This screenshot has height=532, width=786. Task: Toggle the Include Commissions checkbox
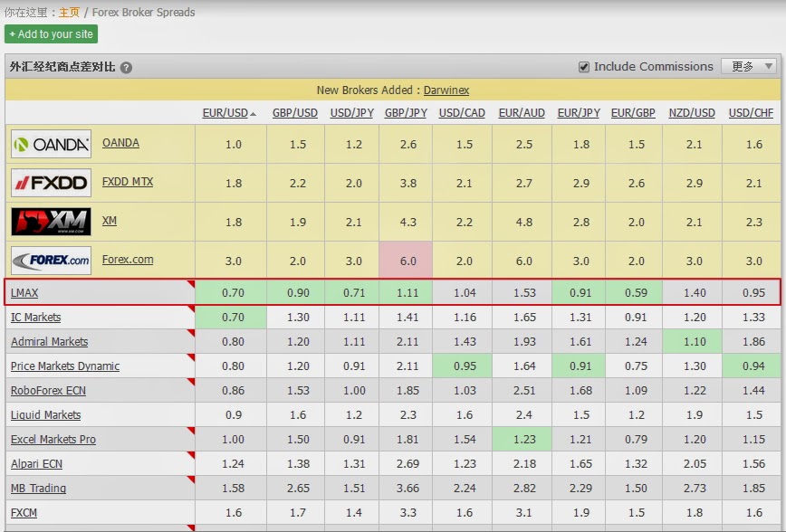click(x=583, y=67)
